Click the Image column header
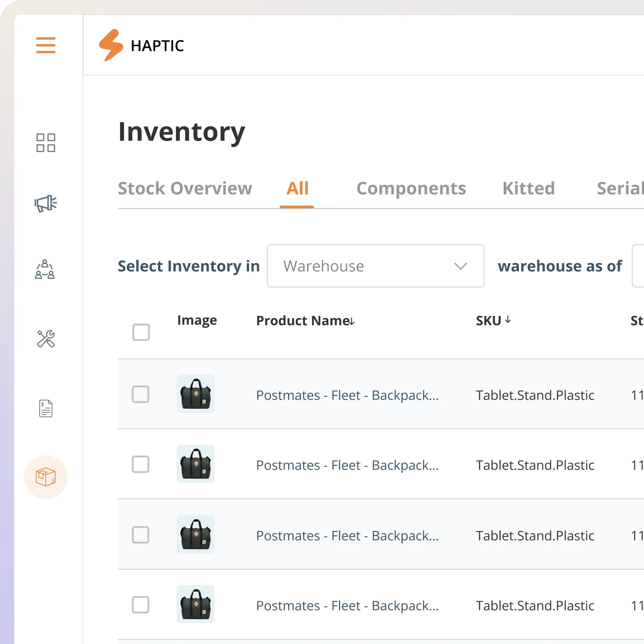Image resolution: width=644 pixels, height=644 pixels. [197, 320]
